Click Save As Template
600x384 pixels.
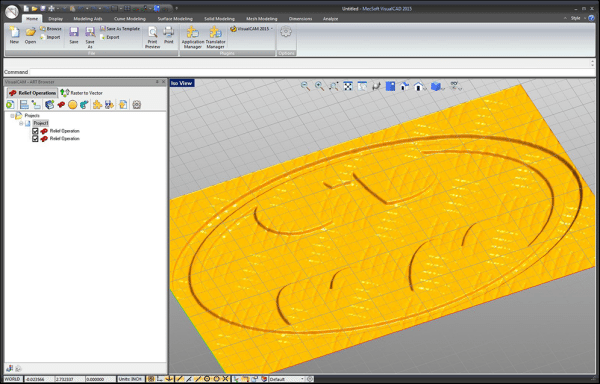pyautogui.click(x=120, y=29)
